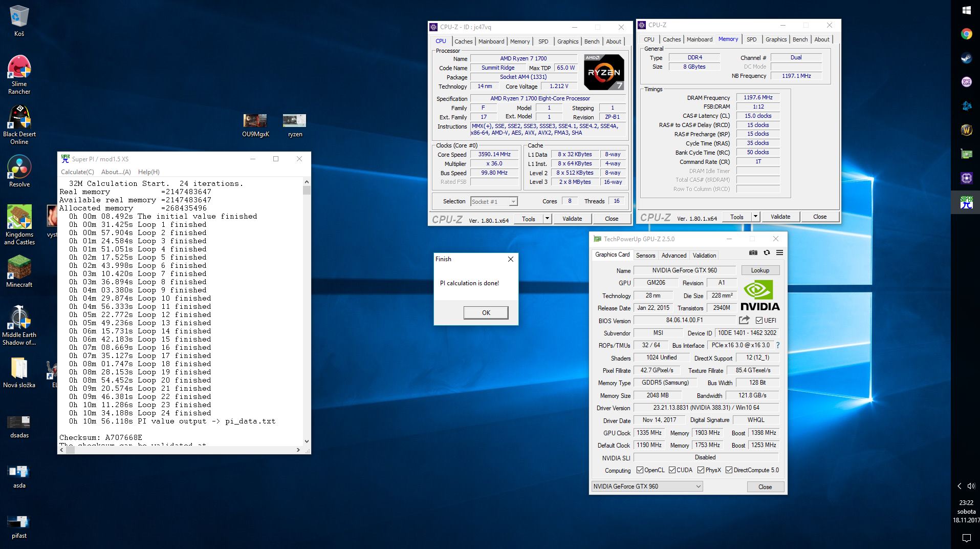Open Steam from the taskbar

(966, 58)
